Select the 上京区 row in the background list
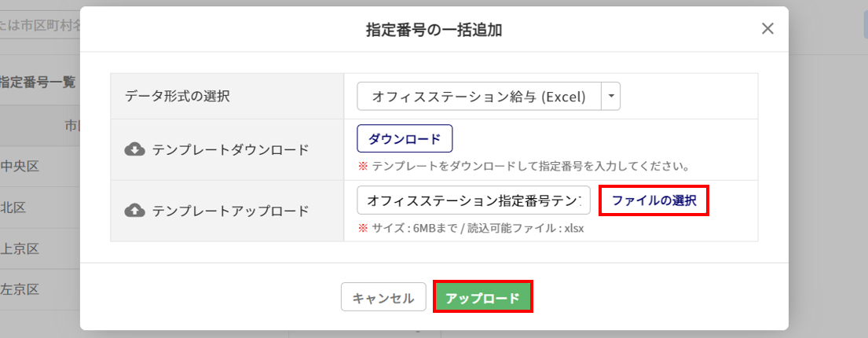The image size is (868, 338). pyautogui.click(x=20, y=248)
